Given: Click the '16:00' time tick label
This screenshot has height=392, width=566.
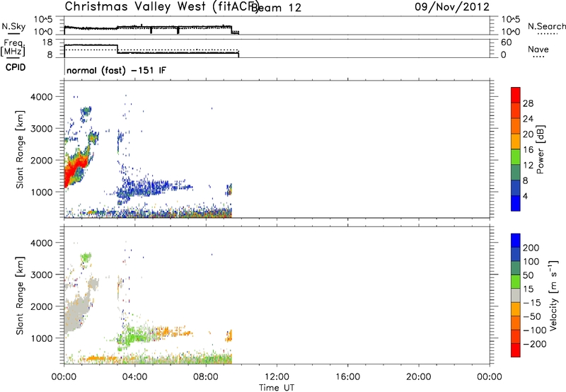Looking at the screenshot, I should point(347,377).
